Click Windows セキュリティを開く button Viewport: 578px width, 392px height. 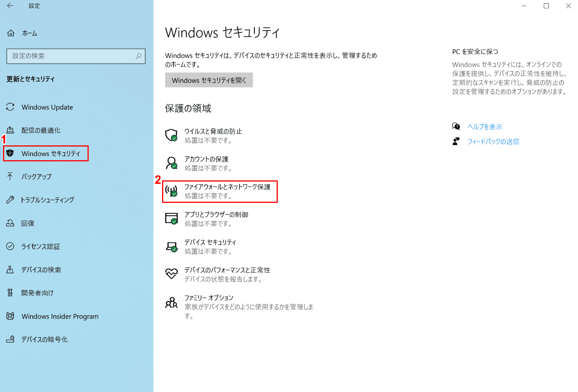[209, 80]
